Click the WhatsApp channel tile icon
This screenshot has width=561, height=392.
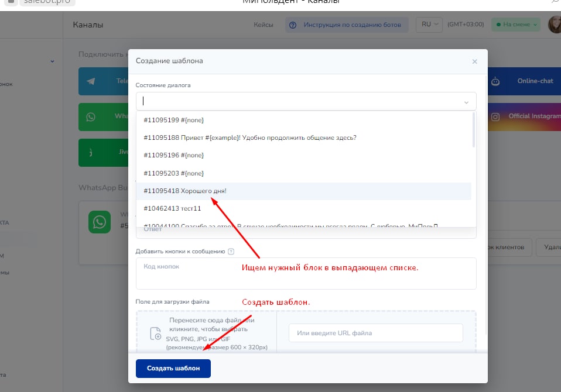pyautogui.click(x=91, y=116)
